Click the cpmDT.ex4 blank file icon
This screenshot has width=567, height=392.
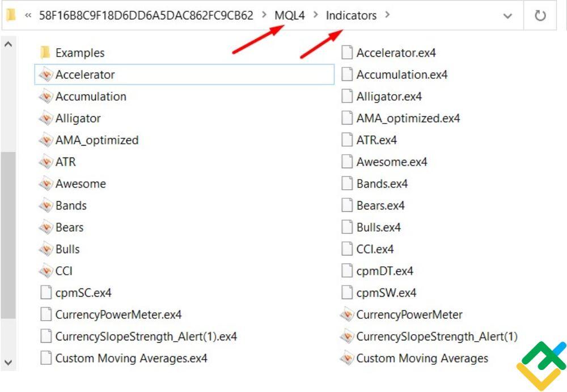coord(347,271)
